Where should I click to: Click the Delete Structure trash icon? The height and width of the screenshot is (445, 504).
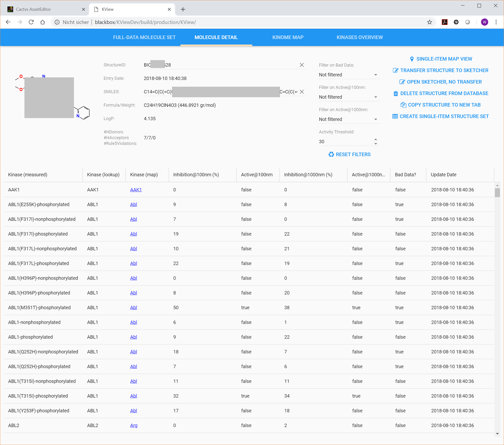396,94
